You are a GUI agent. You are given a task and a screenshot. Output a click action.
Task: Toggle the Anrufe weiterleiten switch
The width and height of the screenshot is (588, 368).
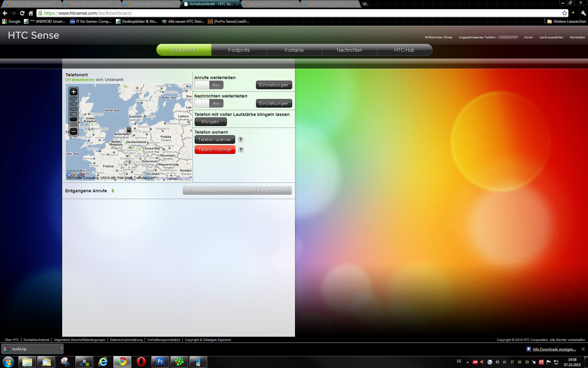pos(209,85)
